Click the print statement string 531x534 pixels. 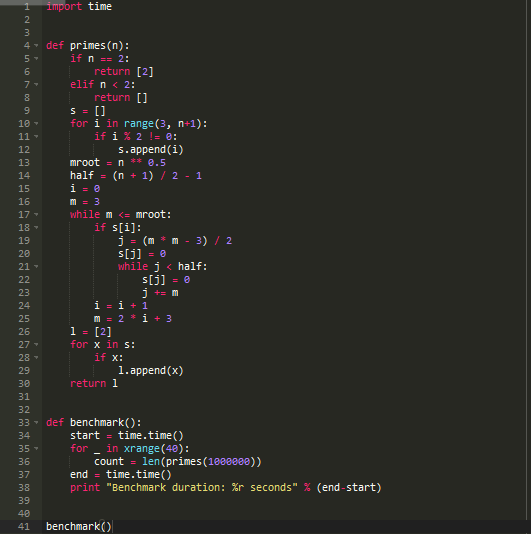(x=202, y=488)
